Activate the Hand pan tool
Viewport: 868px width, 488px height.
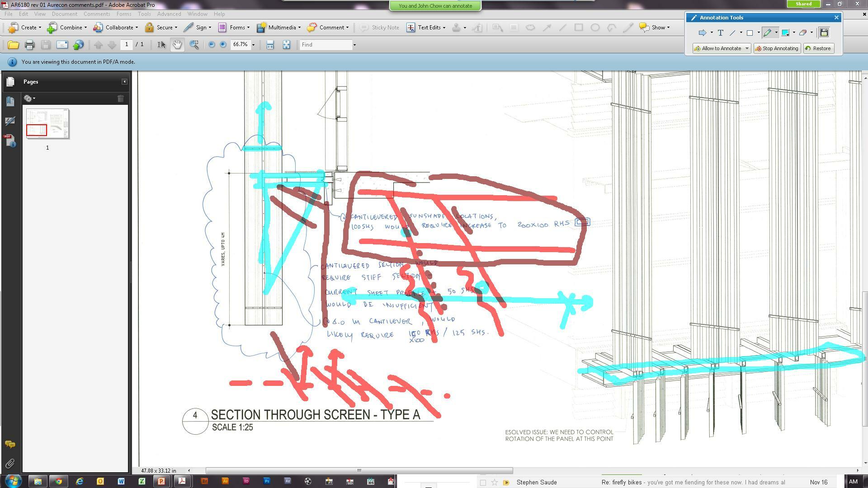(177, 45)
